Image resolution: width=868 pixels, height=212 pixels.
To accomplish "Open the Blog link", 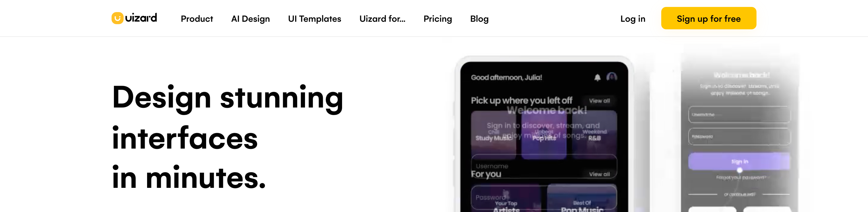I will coord(479,19).
